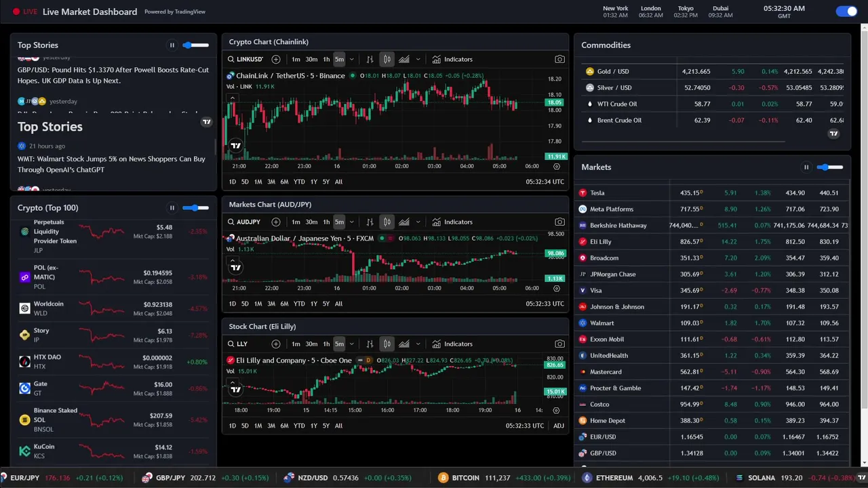Viewport: 868px width, 488px height.
Task: Toggle ADJ adjustment in the Eli Lilly chart
Action: (x=559, y=426)
